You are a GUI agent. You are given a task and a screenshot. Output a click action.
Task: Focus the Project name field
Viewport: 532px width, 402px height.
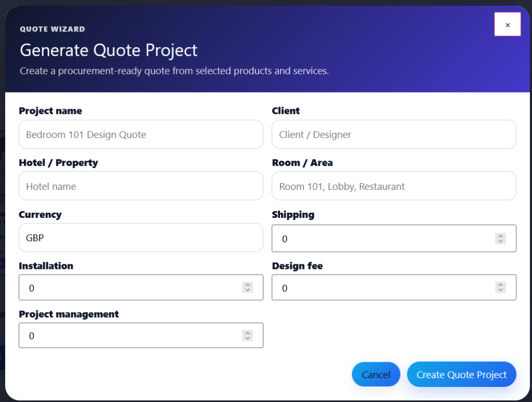(x=141, y=135)
